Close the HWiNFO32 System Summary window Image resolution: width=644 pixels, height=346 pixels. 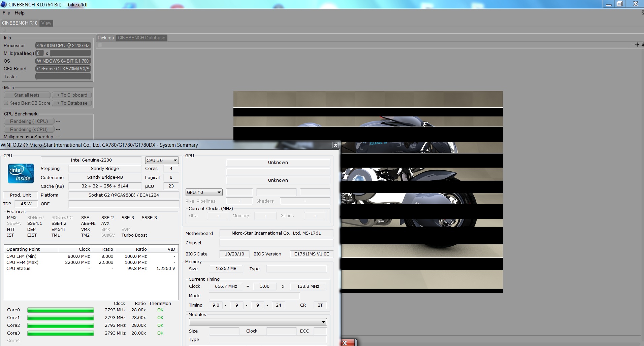335,145
